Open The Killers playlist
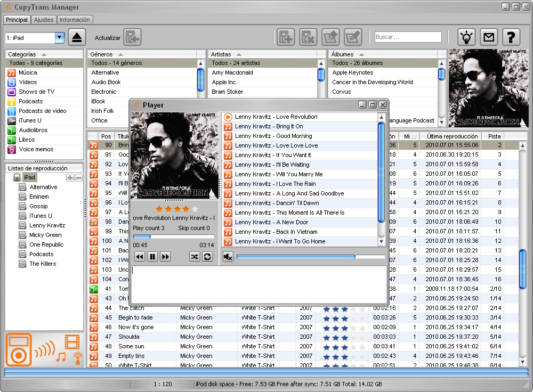This screenshot has width=533, height=392. [43, 264]
